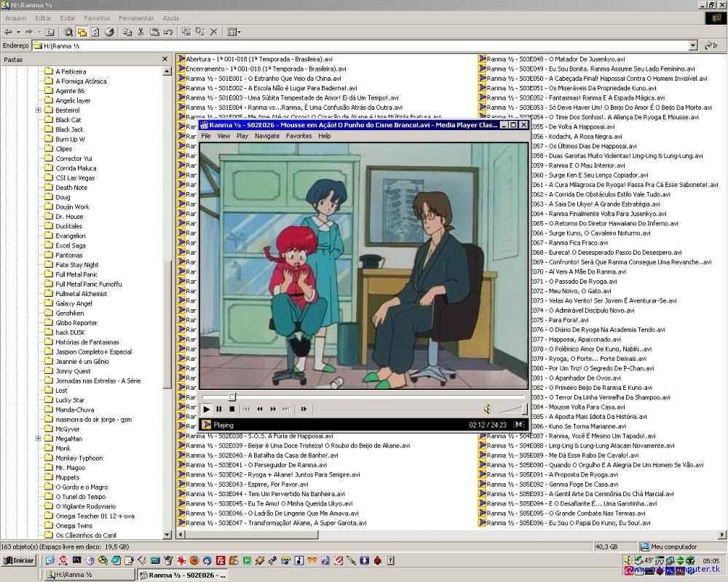The height and width of the screenshot is (582, 728).
Task: Open the Arquivo menu
Action: pos(16,18)
